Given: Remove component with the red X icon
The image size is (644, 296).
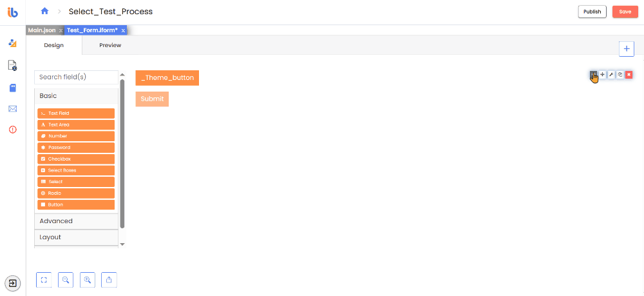Looking at the screenshot, I should click(x=629, y=74).
